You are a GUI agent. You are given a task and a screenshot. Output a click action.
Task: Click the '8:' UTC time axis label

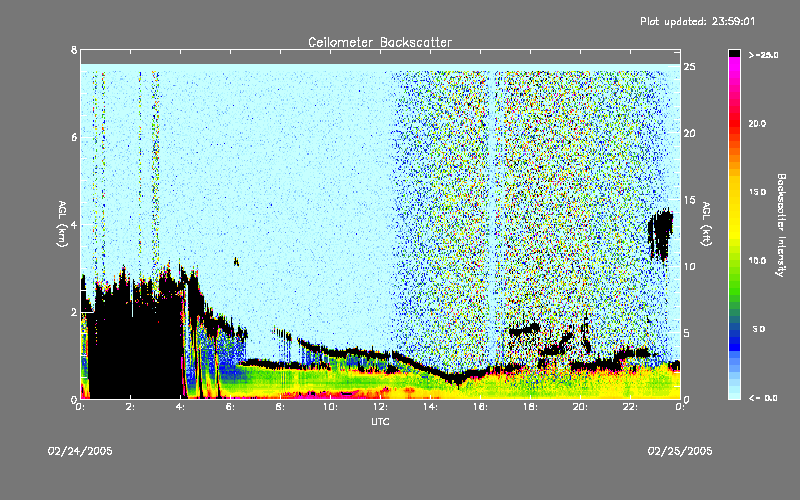281,407
